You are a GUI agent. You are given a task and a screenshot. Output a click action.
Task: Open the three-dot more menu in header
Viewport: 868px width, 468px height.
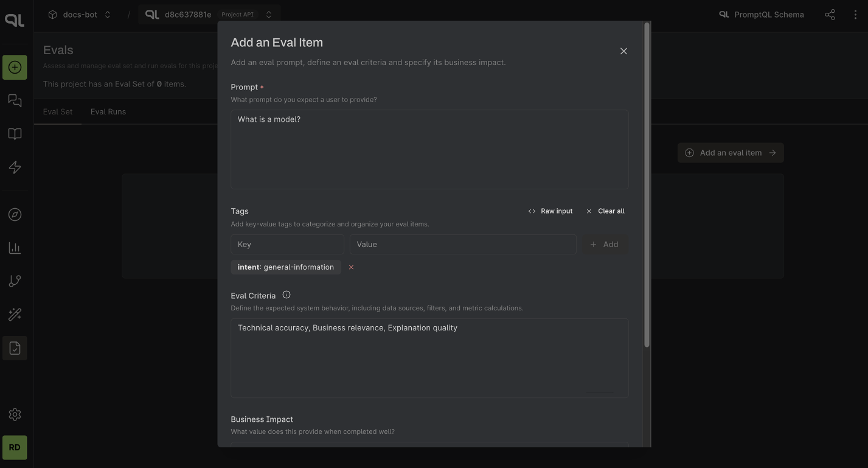pyautogui.click(x=855, y=15)
